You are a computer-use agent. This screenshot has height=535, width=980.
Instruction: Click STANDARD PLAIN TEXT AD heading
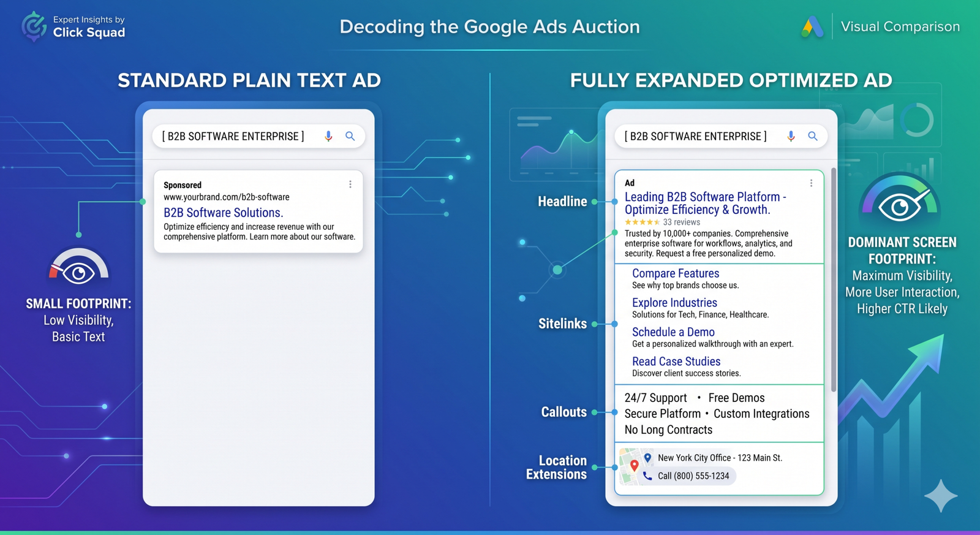[x=249, y=80]
